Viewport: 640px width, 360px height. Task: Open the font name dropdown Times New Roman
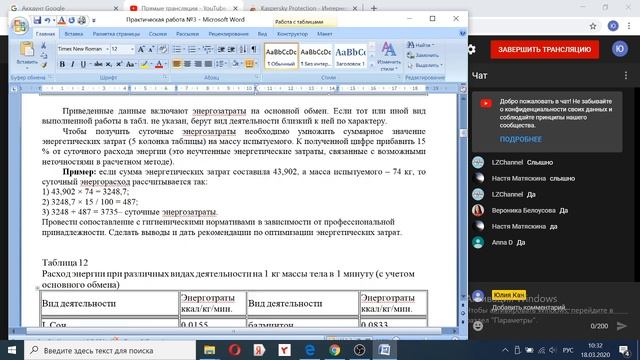[x=107, y=49]
